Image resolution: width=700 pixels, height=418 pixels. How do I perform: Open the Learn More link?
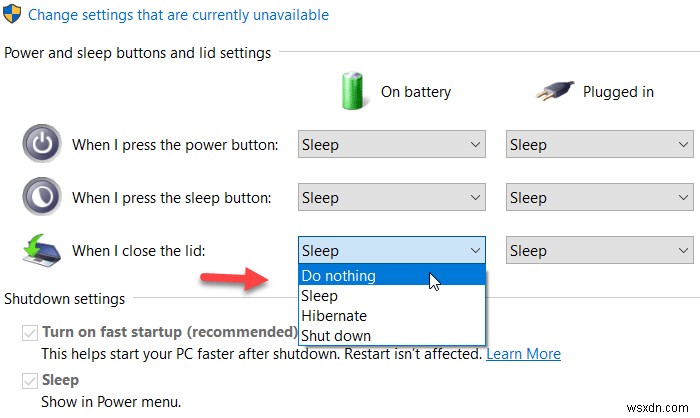point(523,354)
